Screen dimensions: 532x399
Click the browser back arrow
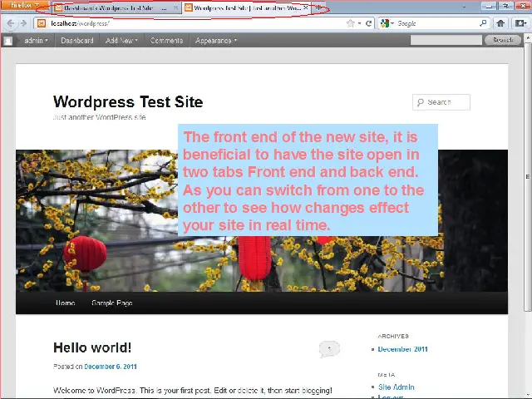pyautogui.click(x=11, y=23)
